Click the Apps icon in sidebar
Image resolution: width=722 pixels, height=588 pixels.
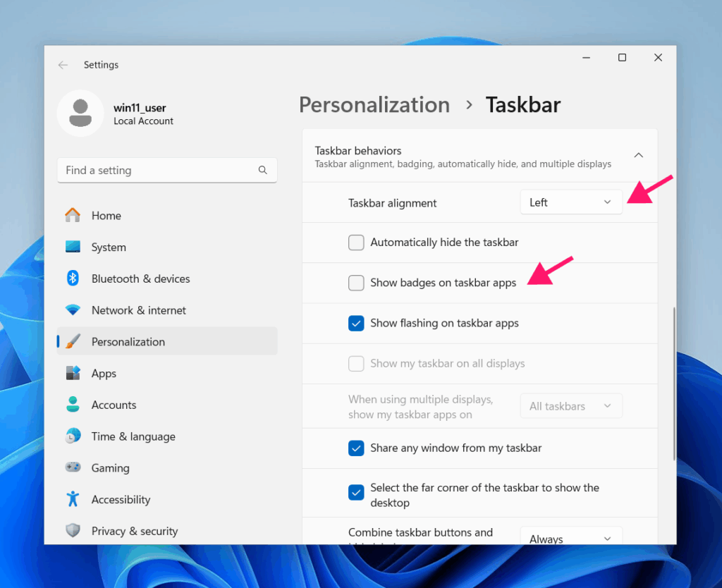click(73, 373)
